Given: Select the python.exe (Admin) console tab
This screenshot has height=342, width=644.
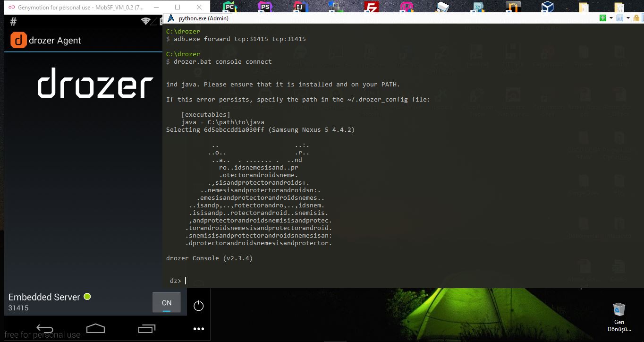Looking at the screenshot, I should tap(203, 18).
